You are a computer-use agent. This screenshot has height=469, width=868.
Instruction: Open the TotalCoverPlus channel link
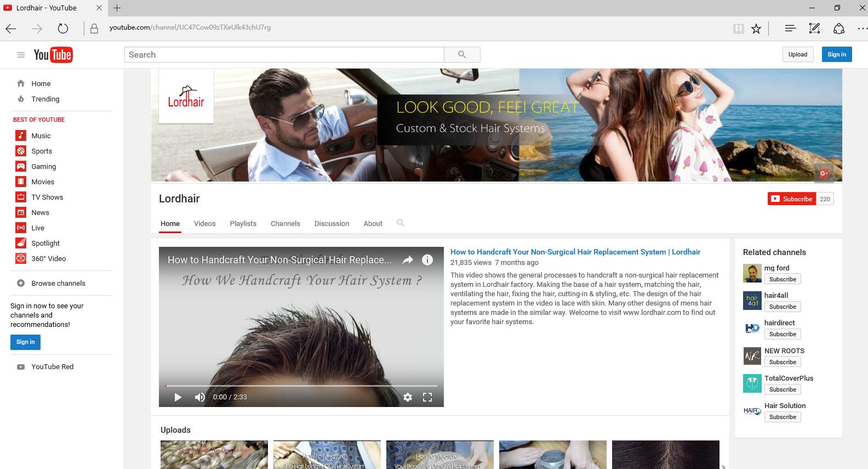789,378
